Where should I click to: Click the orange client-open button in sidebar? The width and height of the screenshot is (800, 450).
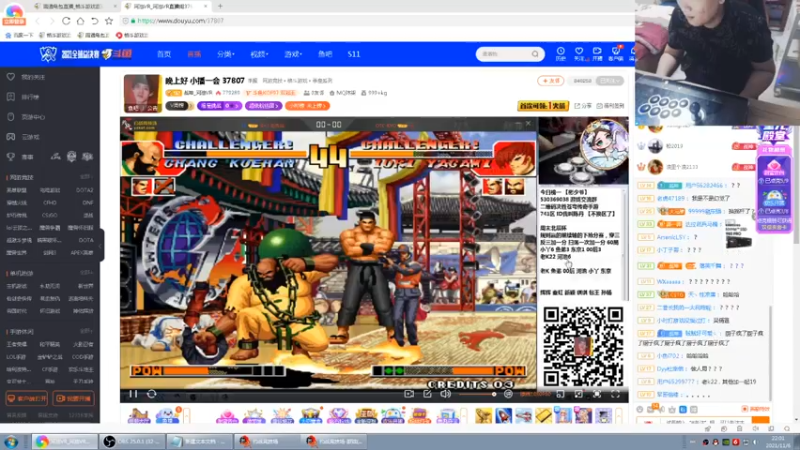click(x=27, y=398)
